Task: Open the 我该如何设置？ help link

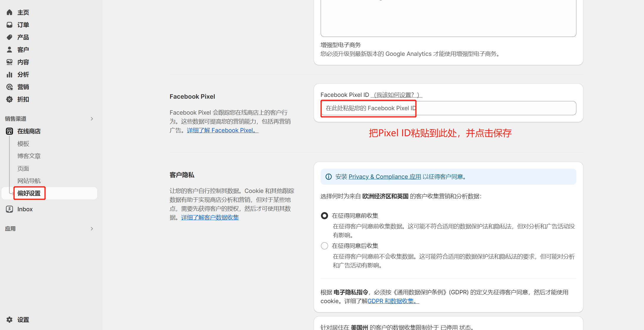Action: coord(397,95)
